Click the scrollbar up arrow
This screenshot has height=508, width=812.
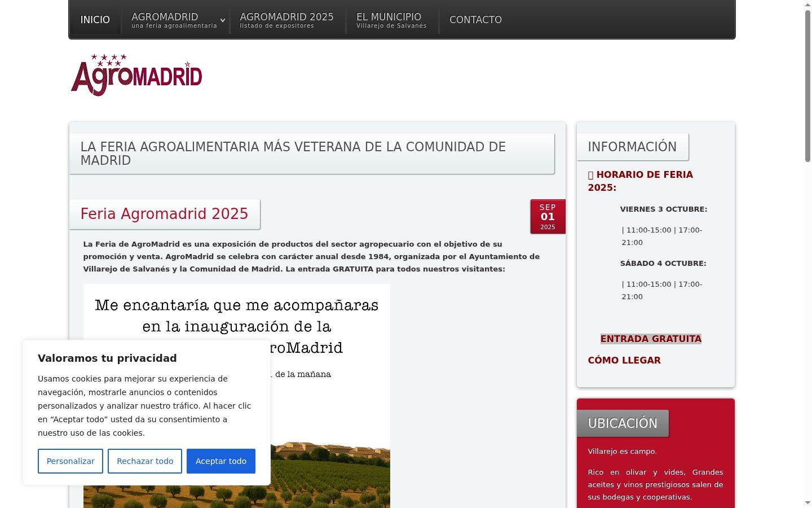pos(807,5)
